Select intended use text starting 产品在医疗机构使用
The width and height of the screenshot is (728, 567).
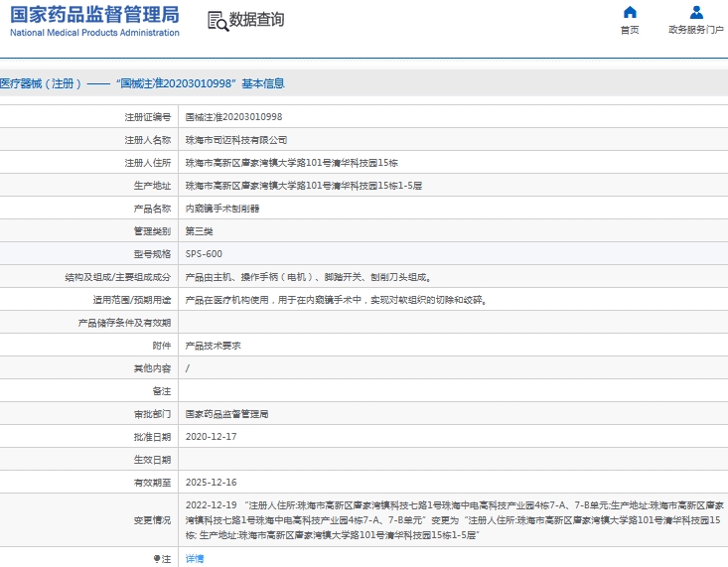(337, 300)
